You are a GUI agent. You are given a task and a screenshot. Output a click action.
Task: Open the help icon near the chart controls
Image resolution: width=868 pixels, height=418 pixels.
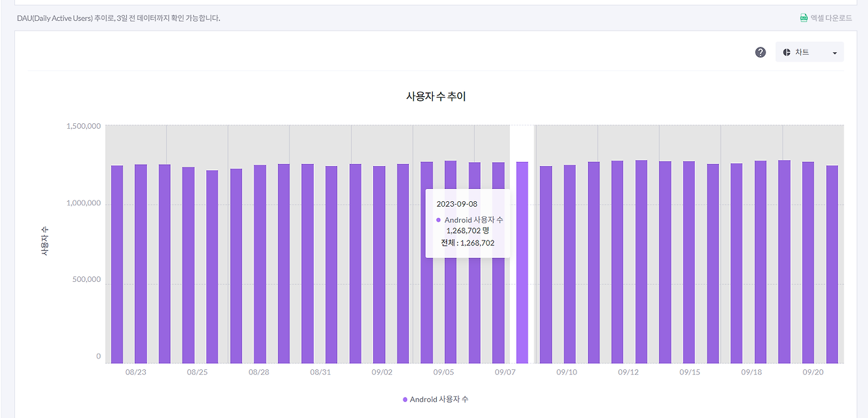[x=759, y=51]
